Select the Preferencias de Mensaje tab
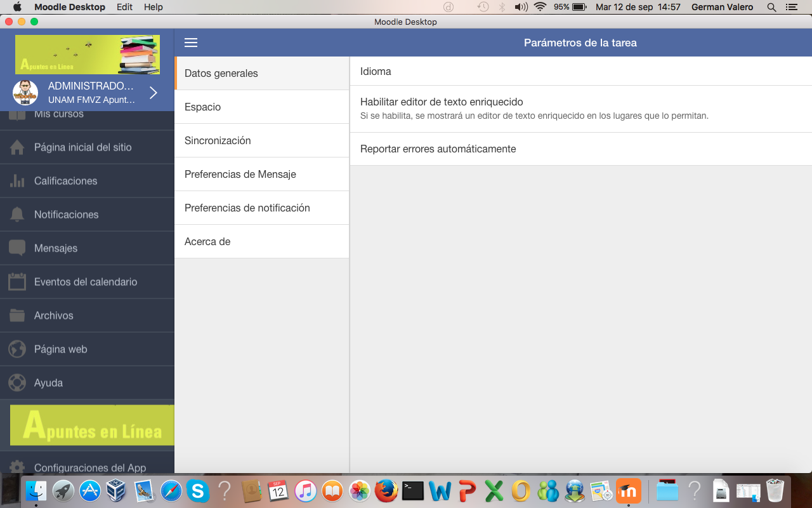 [x=262, y=174]
